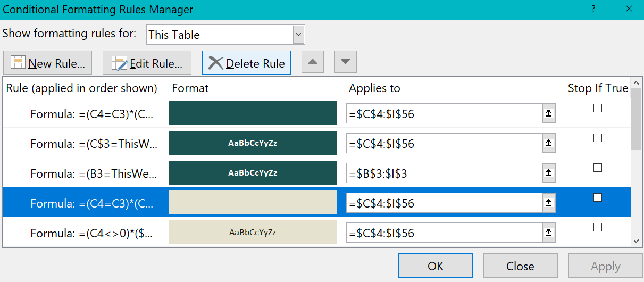Select format preview of =(B3=ThisWe rule
The height and width of the screenshot is (282, 644).
pyautogui.click(x=253, y=173)
